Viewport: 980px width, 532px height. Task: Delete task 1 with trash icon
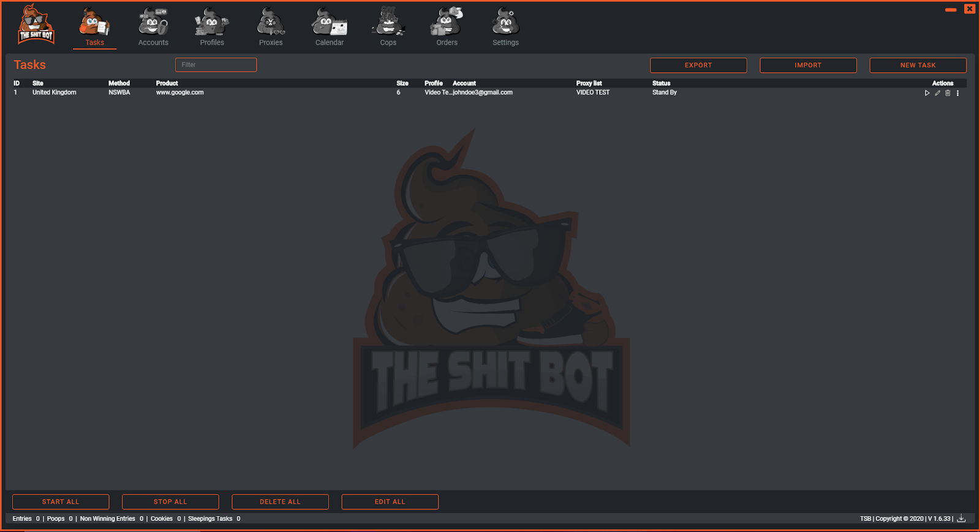(948, 93)
